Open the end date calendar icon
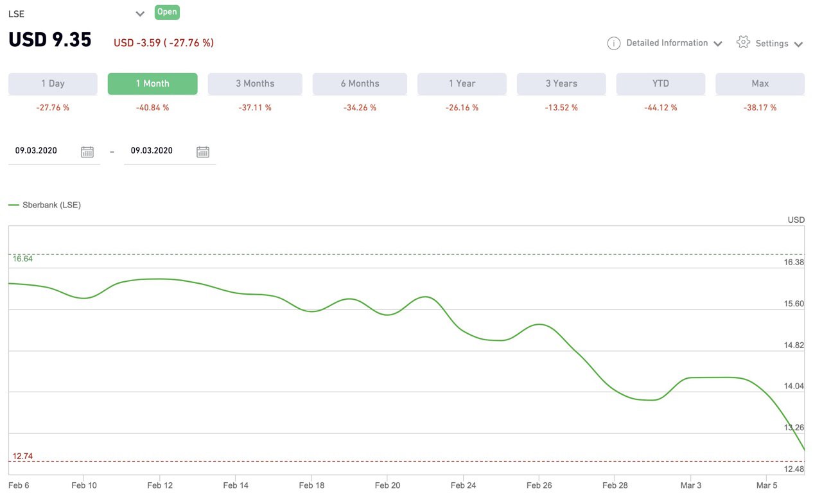This screenshot has height=504, width=822. [x=203, y=152]
